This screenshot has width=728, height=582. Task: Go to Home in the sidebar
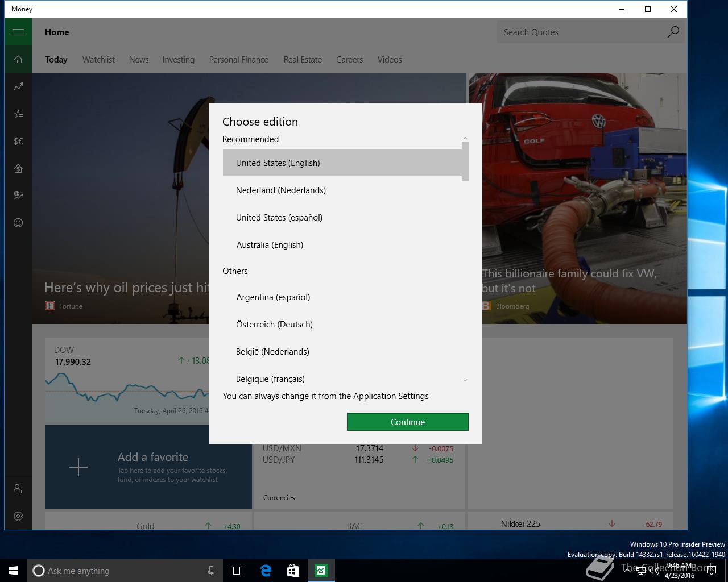click(x=18, y=59)
